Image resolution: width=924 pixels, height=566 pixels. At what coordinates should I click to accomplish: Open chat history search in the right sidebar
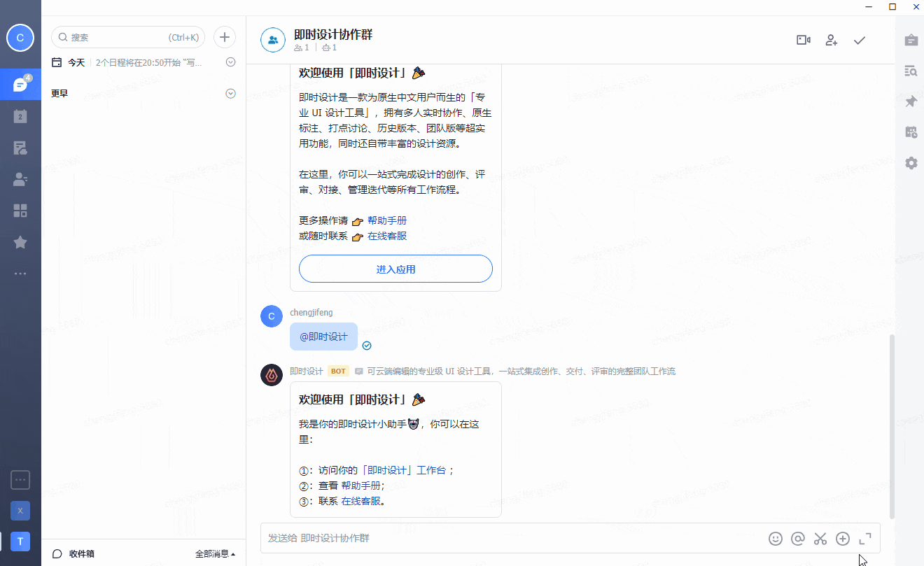(911, 71)
